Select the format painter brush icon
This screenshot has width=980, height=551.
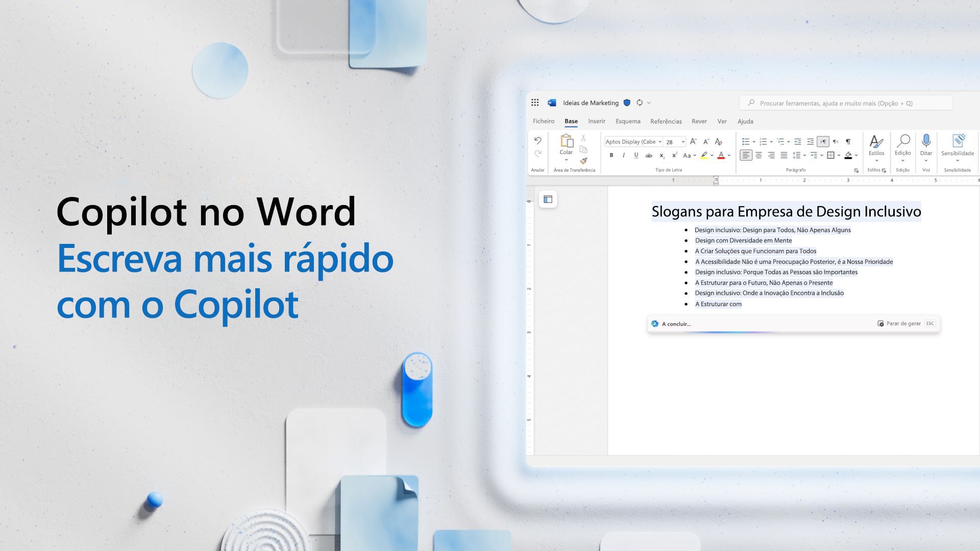583,161
